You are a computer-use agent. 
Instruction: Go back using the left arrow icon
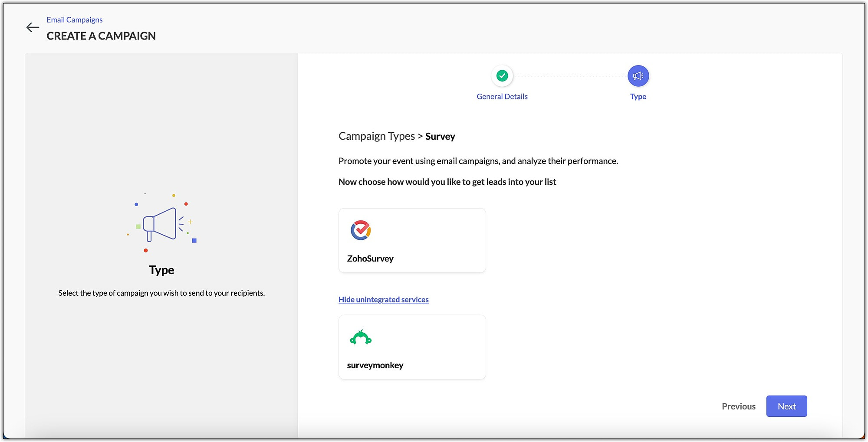coord(33,28)
